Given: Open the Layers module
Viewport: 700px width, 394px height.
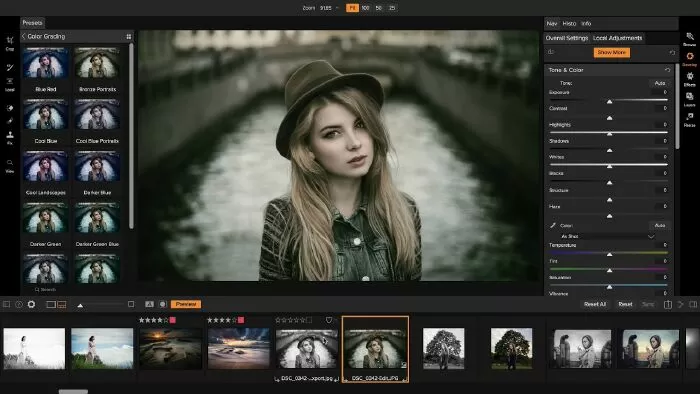Looking at the screenshot, I should pyautogui.click(x=689, y=99).
